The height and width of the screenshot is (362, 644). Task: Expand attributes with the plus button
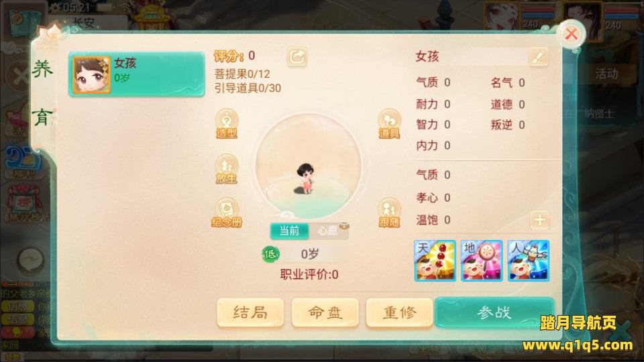click(x=539, y=220)
